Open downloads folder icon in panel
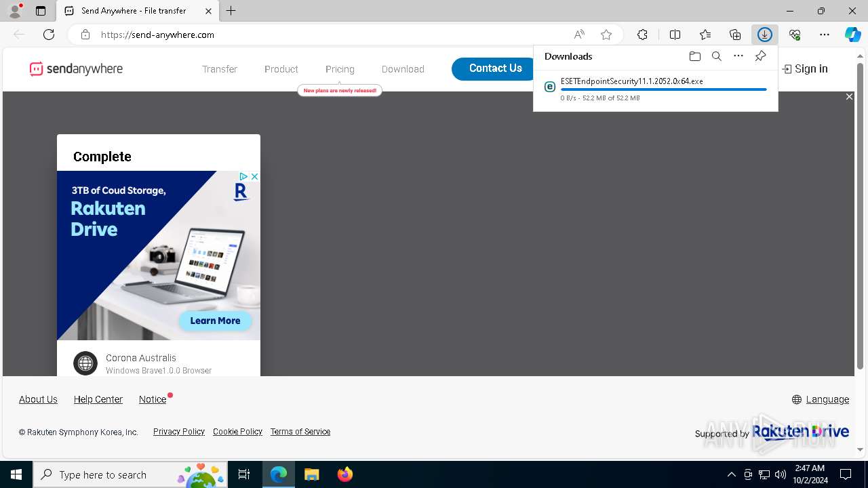Screen dimensions: 868x488 pyautogui.click(x=694, y=56)
